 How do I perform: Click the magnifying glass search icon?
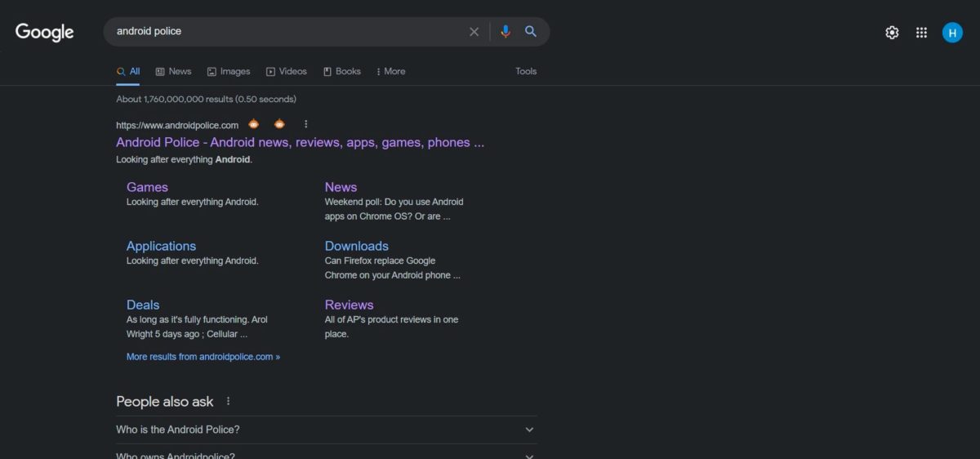[x=531, y=32]
